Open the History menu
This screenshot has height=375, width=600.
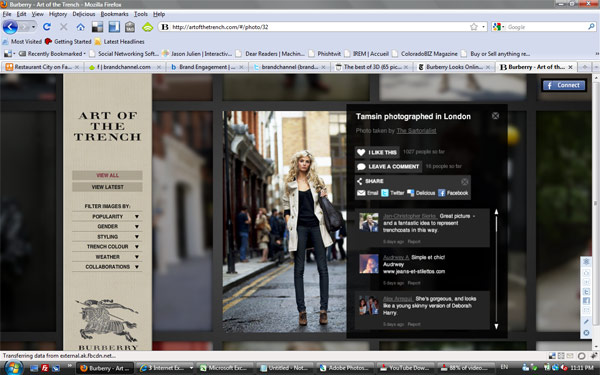[58, 14]
